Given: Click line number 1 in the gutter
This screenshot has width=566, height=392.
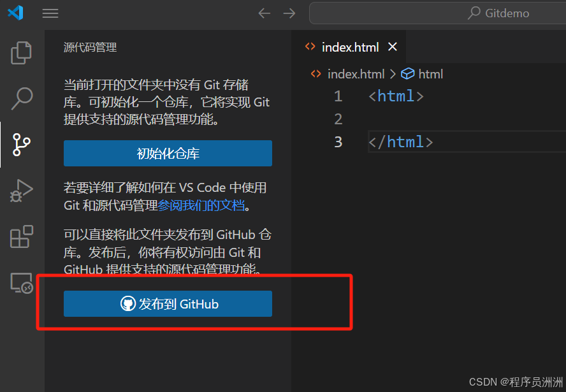Looking at the screenshot, I should [x=338, y=96].
